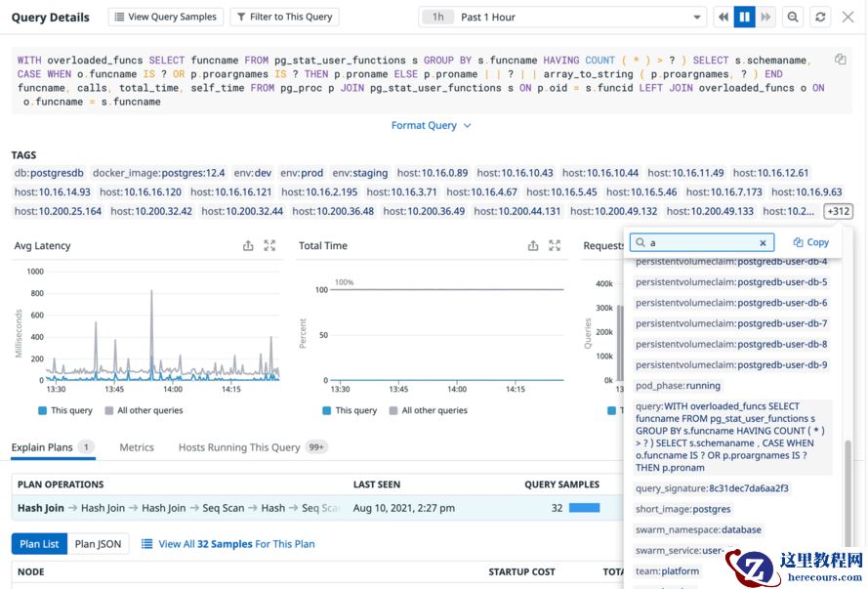The width and height of the screenshot is (868, 589).
Task: Clear the tag search field with X
Action: 763,243
